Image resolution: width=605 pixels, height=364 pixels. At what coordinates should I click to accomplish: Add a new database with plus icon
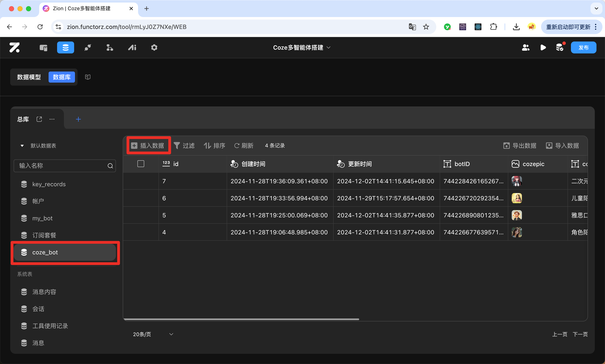[78, 119]
